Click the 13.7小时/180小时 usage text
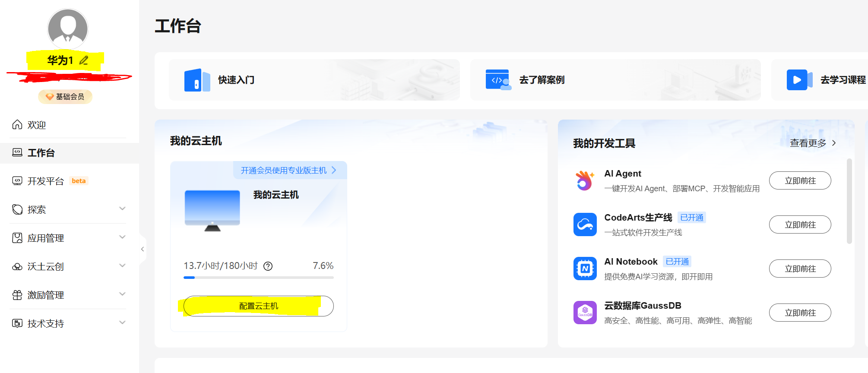The image size is (868, 373). tap(221, 266)
